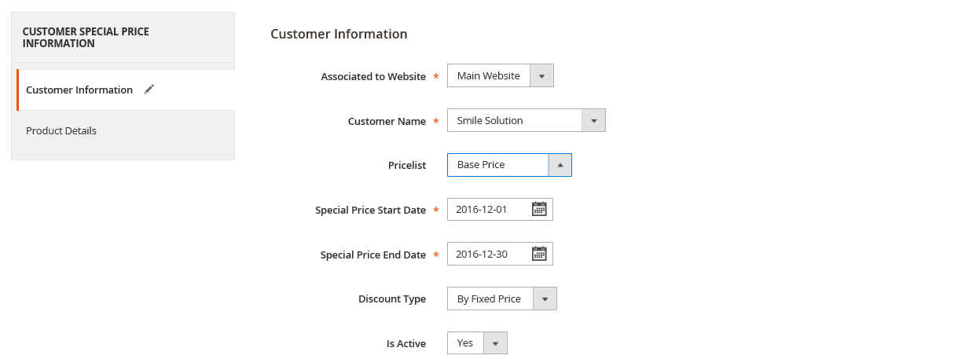The image size is (980, 359).
Task: Click the 'Yes' value in Is Active
Action: [465, 343]
